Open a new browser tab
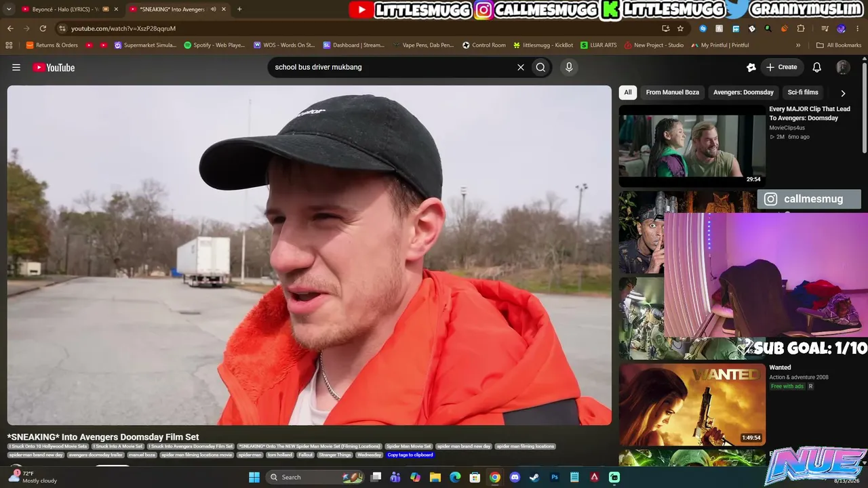The height and width of the screenshot is (488, 868). 239,9
